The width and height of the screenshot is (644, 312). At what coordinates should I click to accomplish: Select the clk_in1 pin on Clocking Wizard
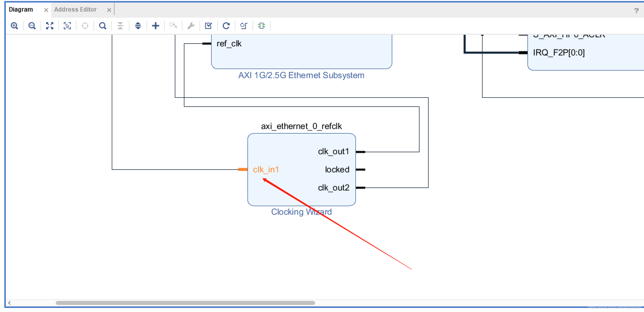266,170
